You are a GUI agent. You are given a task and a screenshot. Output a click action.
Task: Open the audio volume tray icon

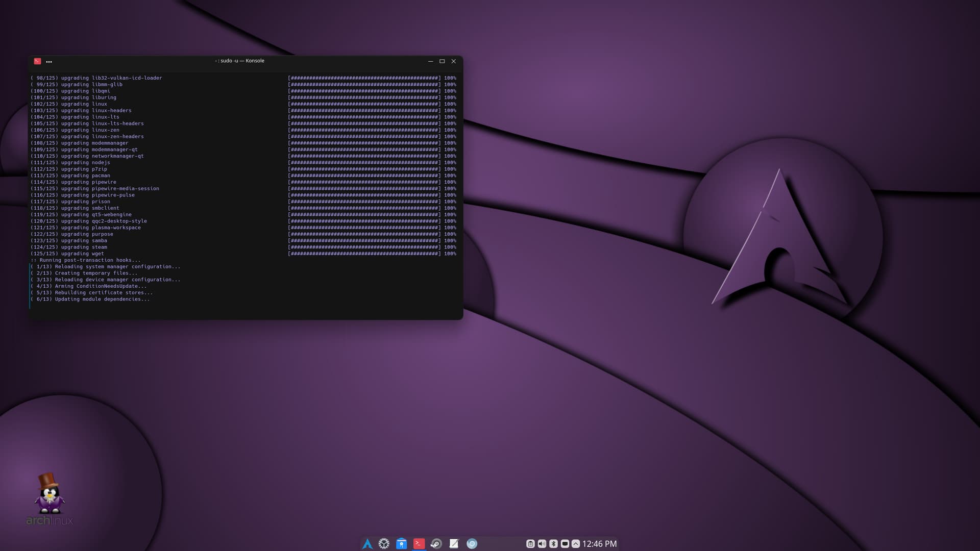(x=542, y=544)
